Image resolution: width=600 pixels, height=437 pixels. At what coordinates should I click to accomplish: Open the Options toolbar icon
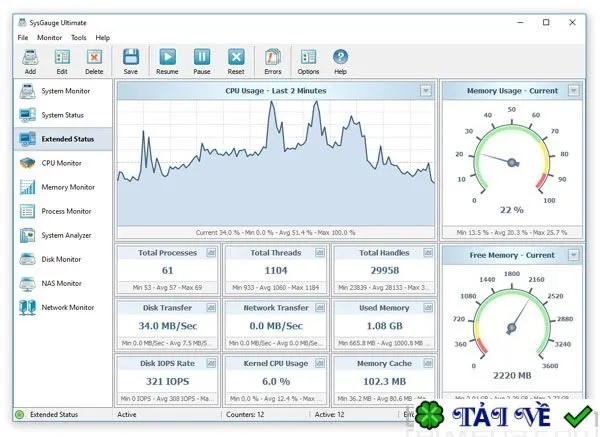[308, 57]
